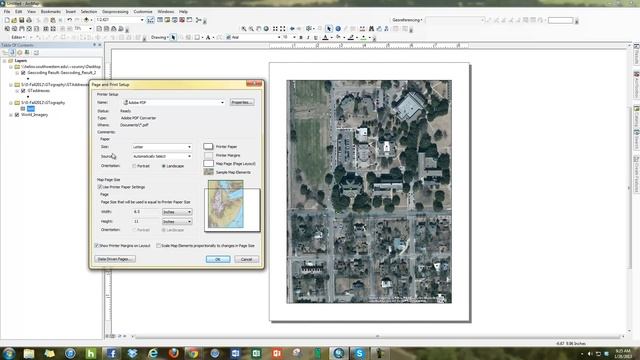Click the Underline formatting icon
This screenshot has height=360, width=640.
click(x=316, y=38)
